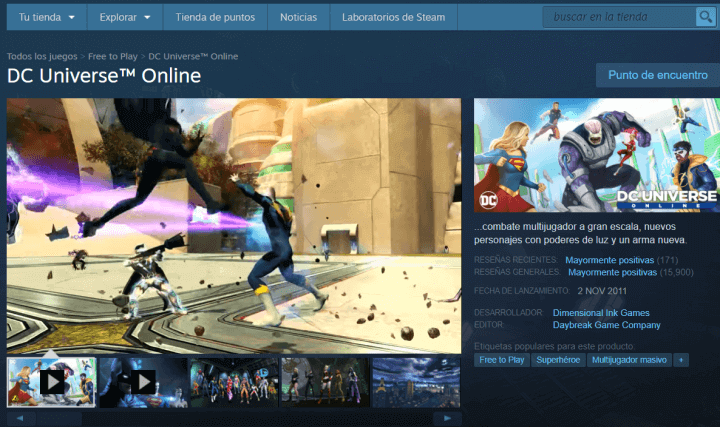Expand the Tu tienda dropdown arrow

tap(72, 17)
